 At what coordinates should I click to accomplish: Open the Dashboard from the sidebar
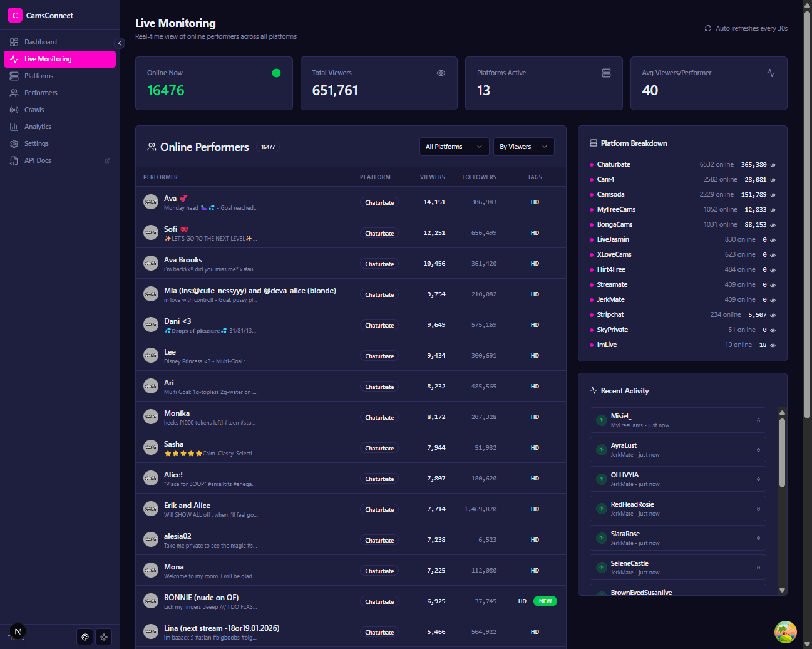click(x=41, y=42)
